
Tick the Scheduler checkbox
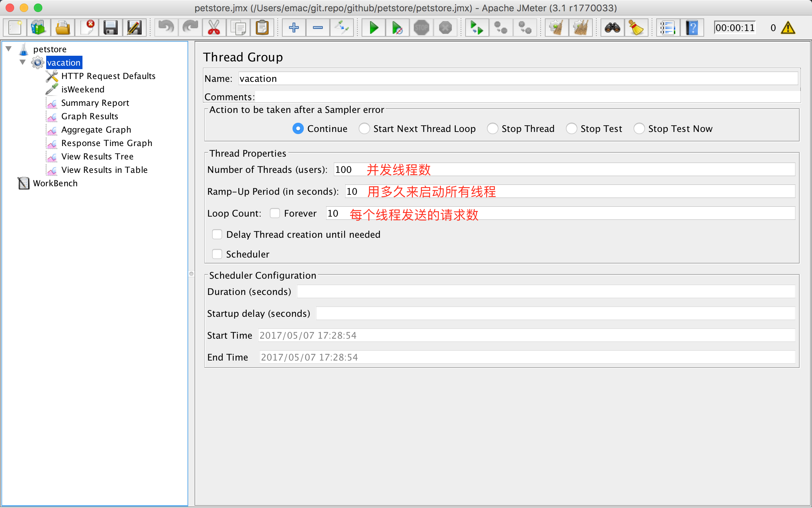217,254
